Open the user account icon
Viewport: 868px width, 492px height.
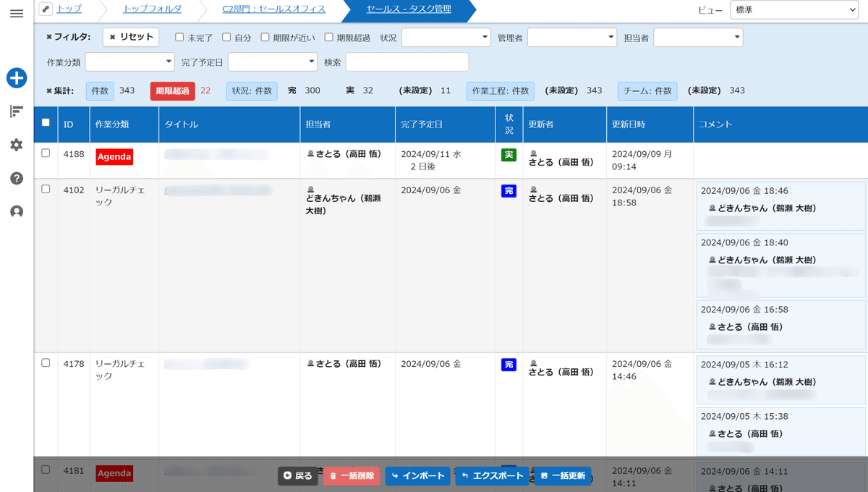(x=17, y=212)
